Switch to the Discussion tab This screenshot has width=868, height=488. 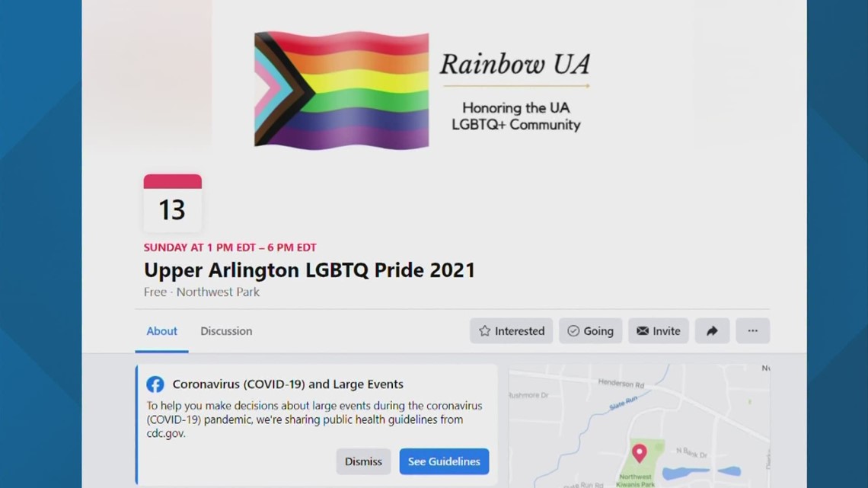click(226, 331)
